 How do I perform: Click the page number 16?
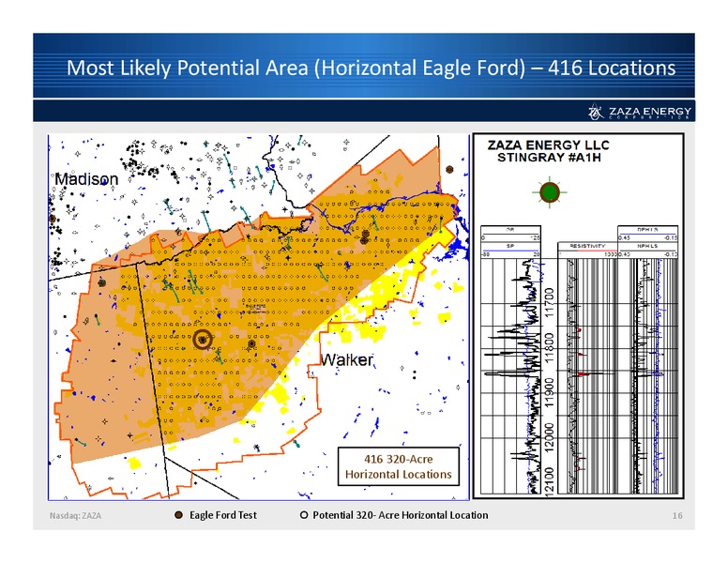pos(677,516)
